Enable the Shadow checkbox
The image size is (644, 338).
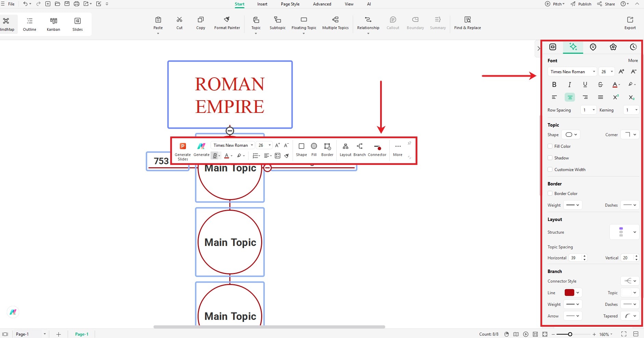coord(550,158)
